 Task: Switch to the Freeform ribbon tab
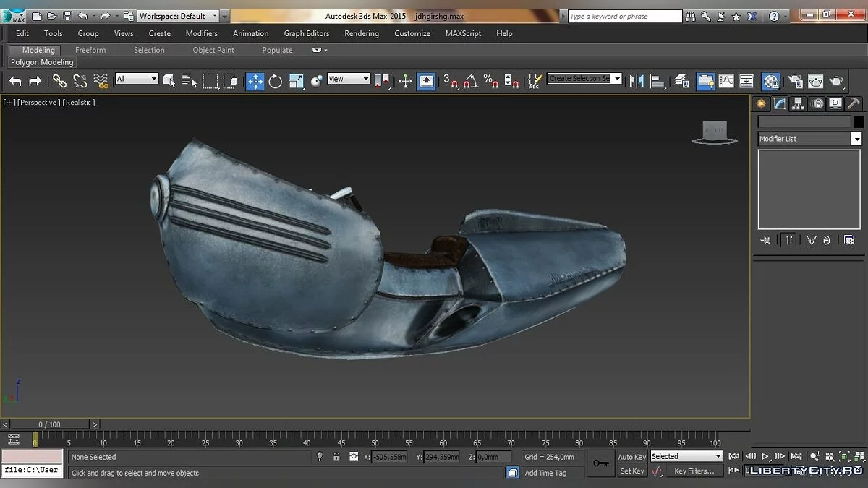(x=90, y=50)
